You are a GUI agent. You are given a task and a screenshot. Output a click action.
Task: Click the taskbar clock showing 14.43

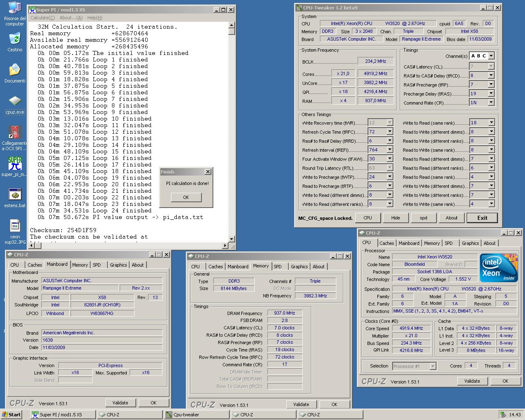(515, 415)
